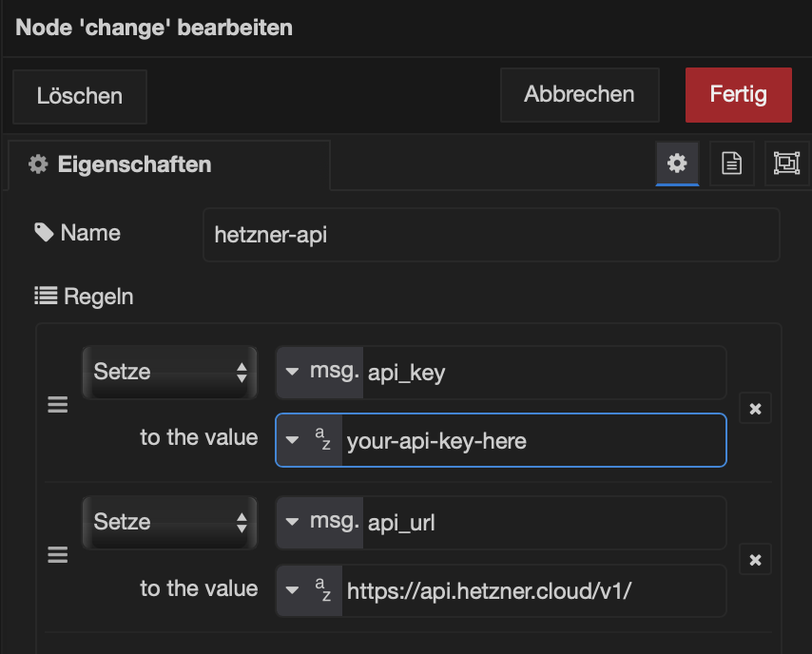
Task: Remove the api_key rule with x
Action: pyautogui.click(x=755, y=409)
